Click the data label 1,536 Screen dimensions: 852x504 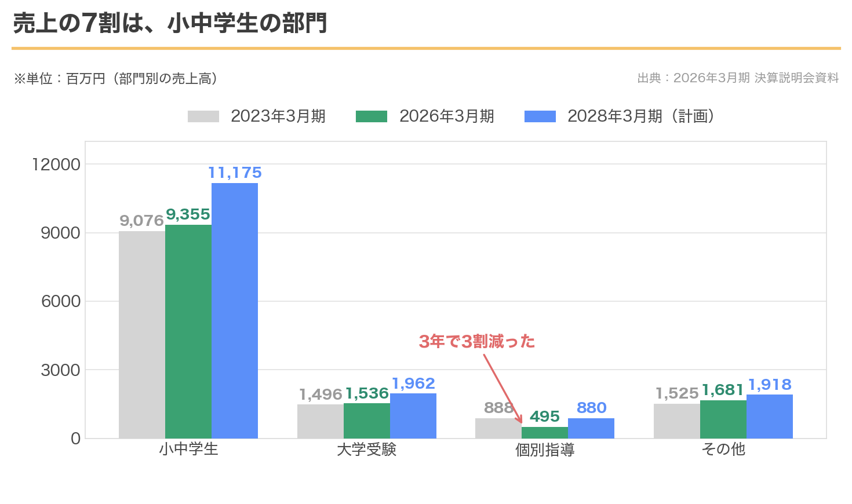tap(367, 393)
